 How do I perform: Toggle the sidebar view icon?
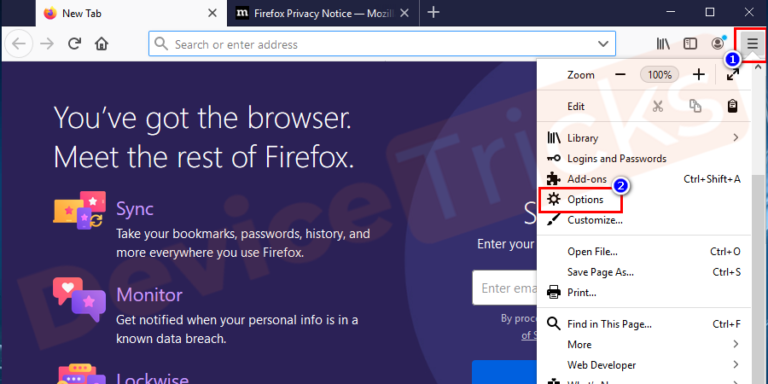[x=690, y=44]
